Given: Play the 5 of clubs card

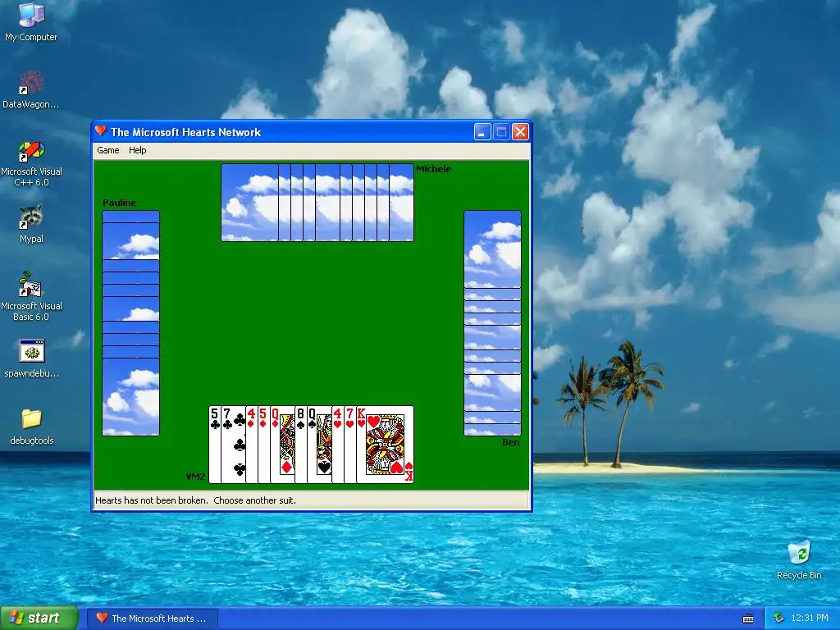Looking at the screenshot, I should click(214, 445).
